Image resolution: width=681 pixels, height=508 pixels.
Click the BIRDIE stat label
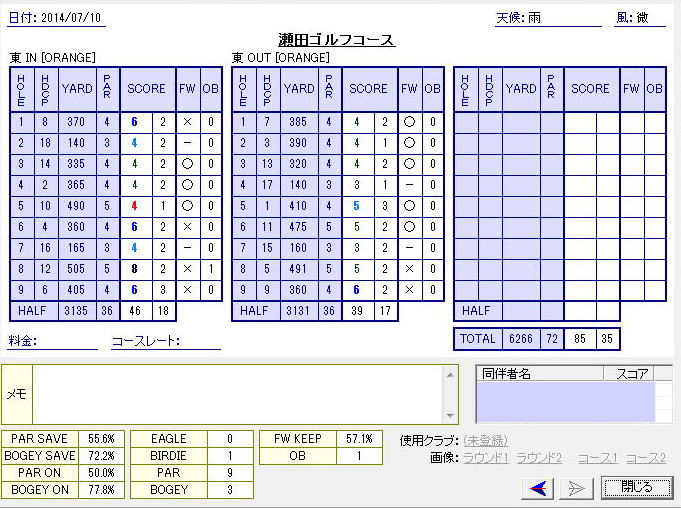click(x=169, y=456)
